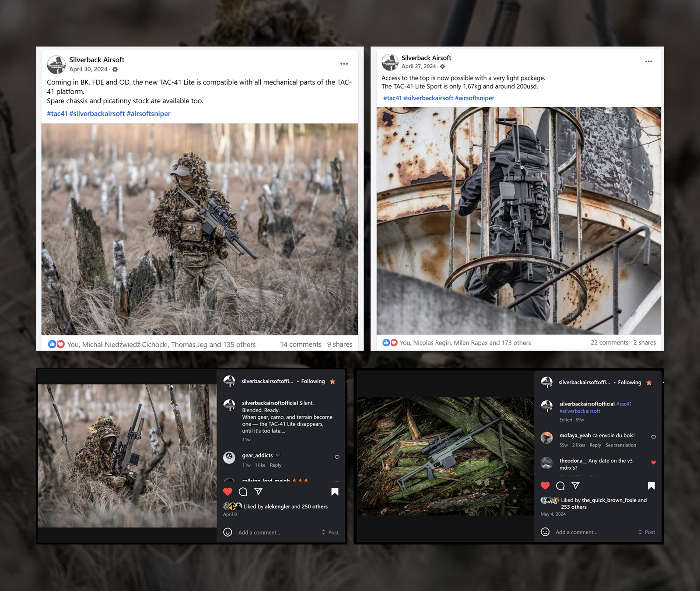The width and height of the screenshot is (700, 591).
Task: Open Silverback Airsoft avatar on April 27 post
Action: point(390,62)
